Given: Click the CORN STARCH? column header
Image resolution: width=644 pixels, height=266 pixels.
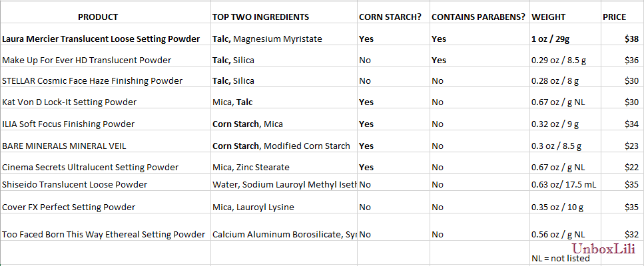Looking at the screenshot, I should (390, 17).
